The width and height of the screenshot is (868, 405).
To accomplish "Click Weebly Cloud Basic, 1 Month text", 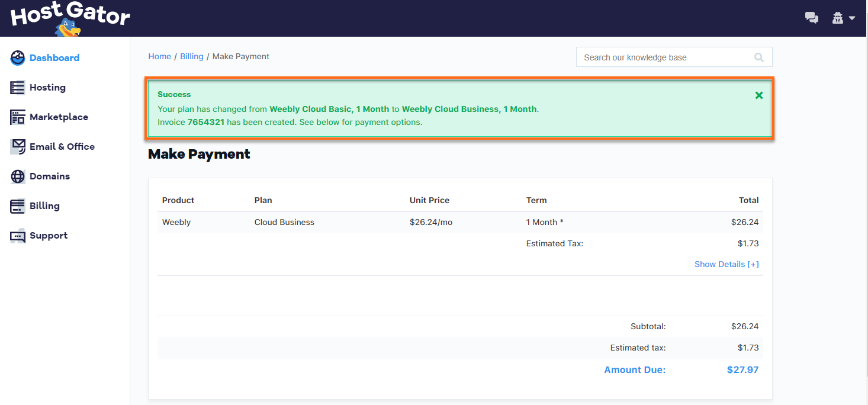I will tap(329, 109).
